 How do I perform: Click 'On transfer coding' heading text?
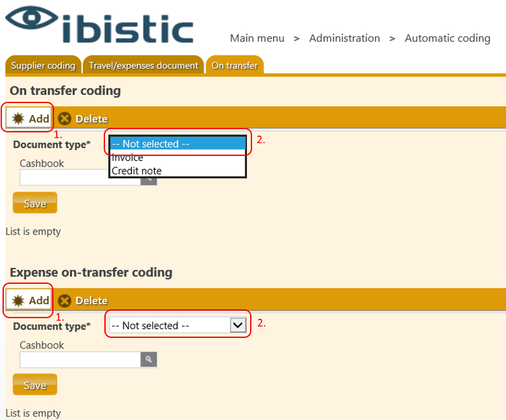point(65,90)
